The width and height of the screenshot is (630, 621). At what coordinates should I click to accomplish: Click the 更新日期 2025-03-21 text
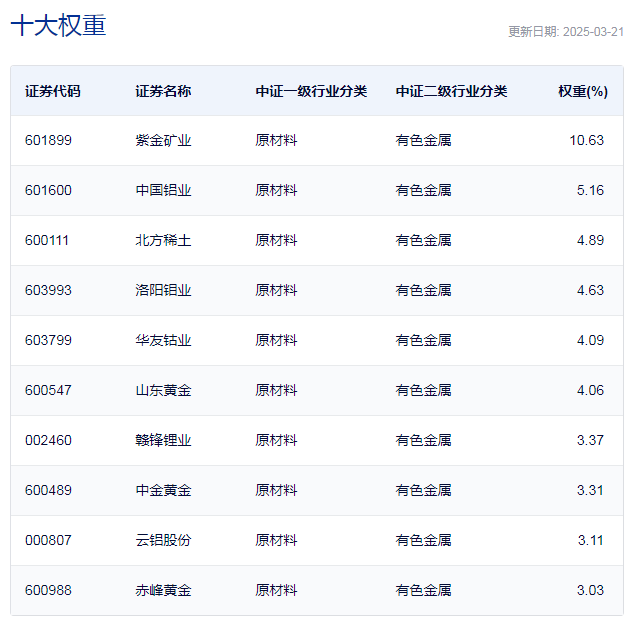(x=565, y=31)
